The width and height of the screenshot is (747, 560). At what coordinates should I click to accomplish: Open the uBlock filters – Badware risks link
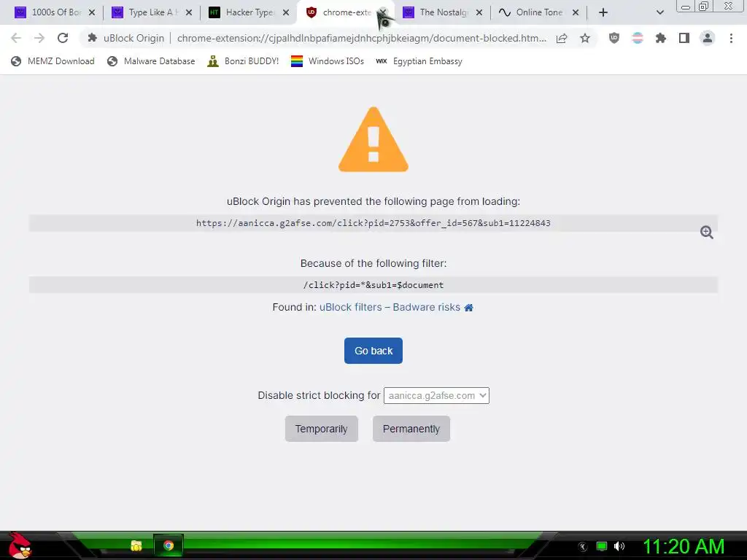(x=390, y=307)
